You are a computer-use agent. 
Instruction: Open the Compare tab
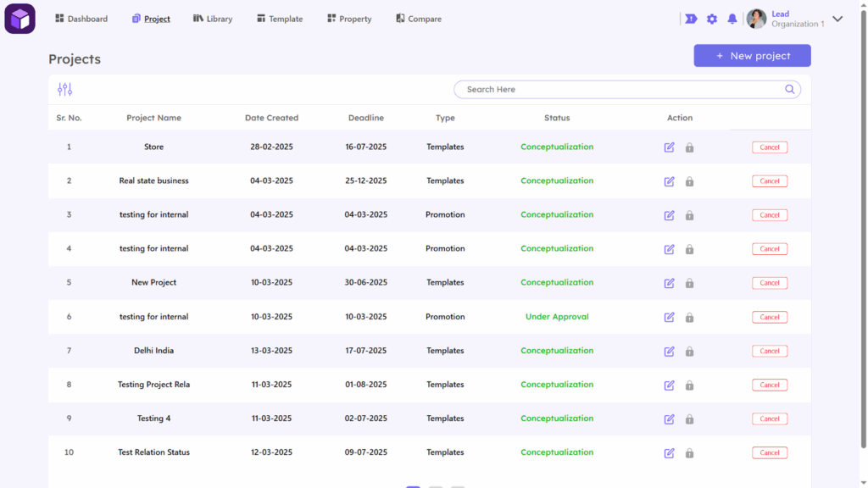(419, 19)
